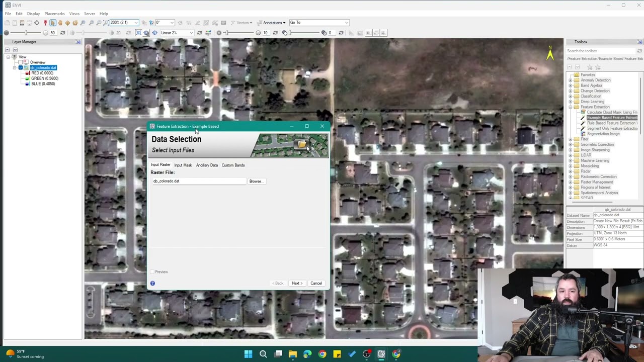This screenshot has width=644, height=362.
Task: Reset brightness with refresh icon after 50
Action: coord(62,33)
